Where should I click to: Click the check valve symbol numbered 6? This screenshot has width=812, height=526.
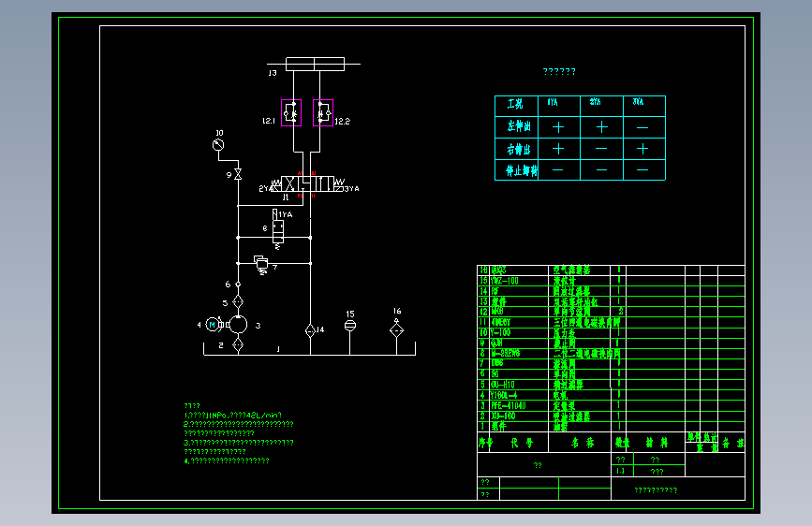point(238,285)
